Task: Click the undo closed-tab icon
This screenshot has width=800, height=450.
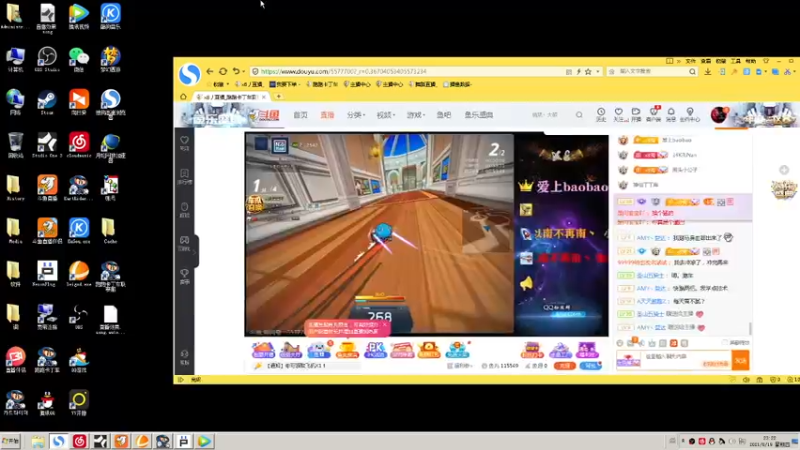Action: pos(236,71)
